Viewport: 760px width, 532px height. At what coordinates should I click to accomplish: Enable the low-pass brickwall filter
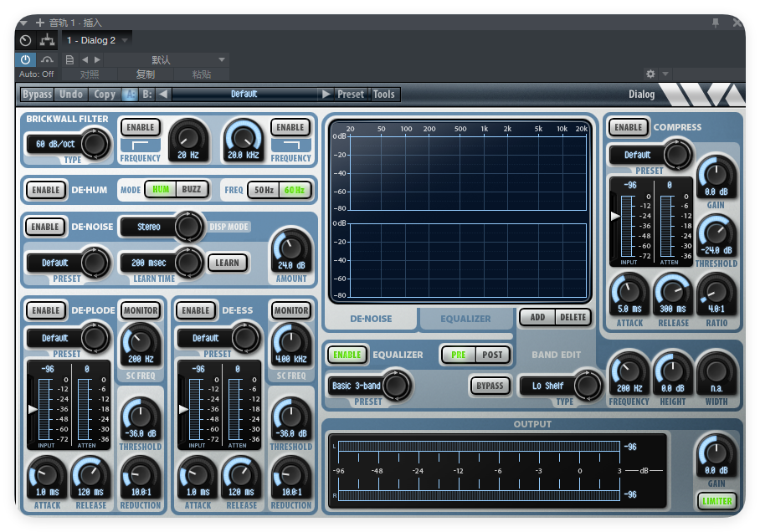pos(290,127)
